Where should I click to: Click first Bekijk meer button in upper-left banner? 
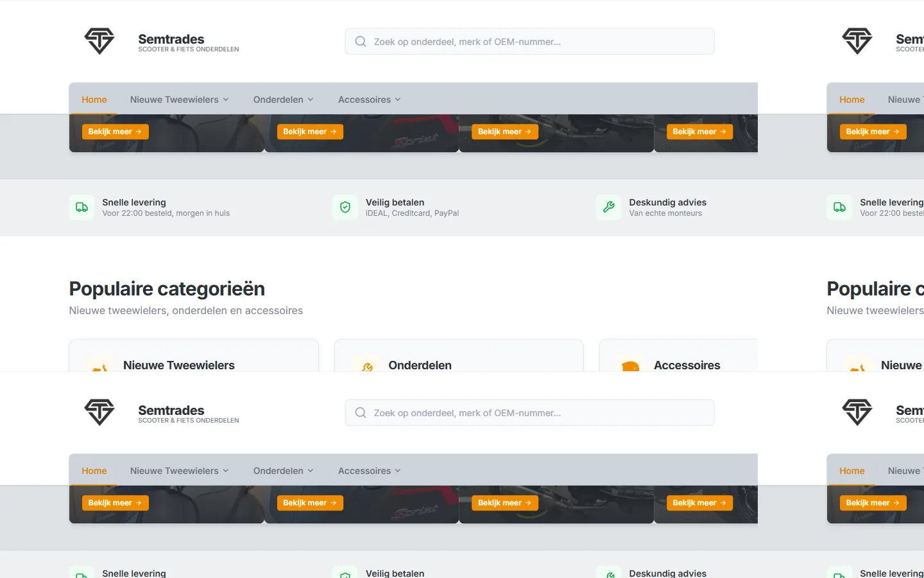tap(116, 132)
